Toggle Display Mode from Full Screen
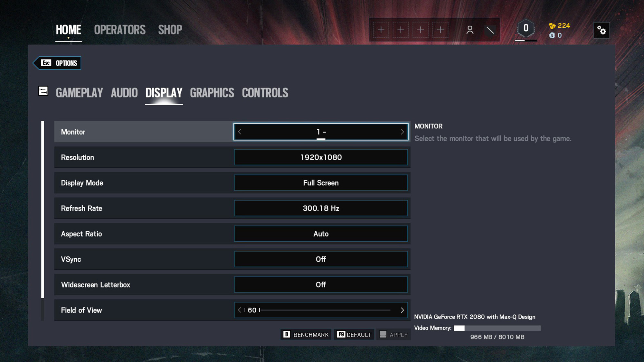 321,182
